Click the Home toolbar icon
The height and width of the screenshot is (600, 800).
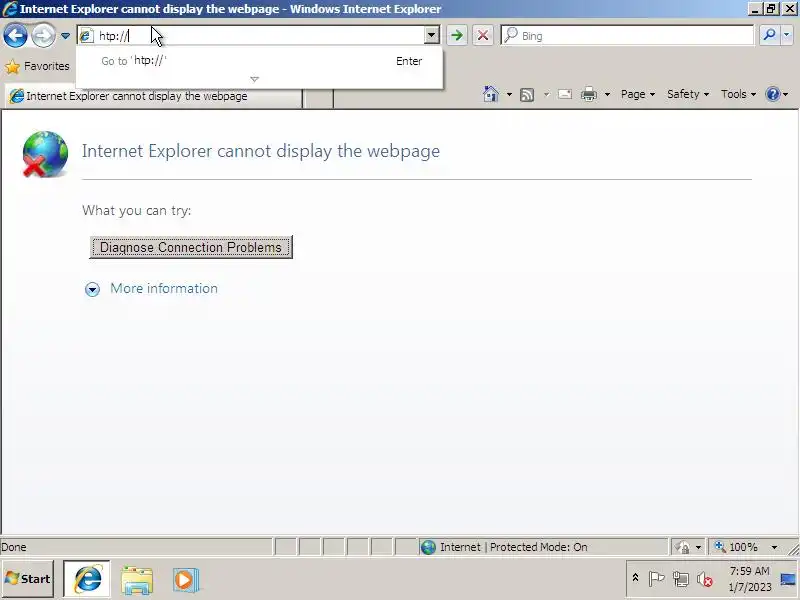(490, 94)
